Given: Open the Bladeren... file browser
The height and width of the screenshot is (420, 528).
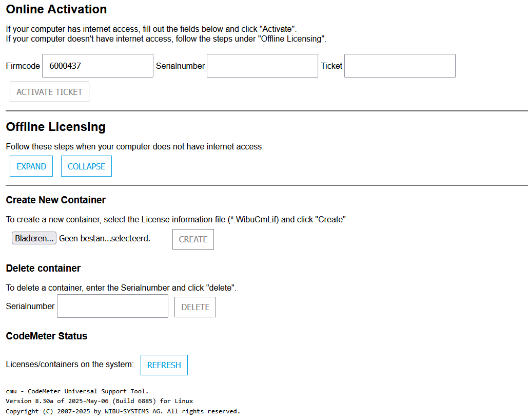Looking at the screenshot, I should click(34, 238).
